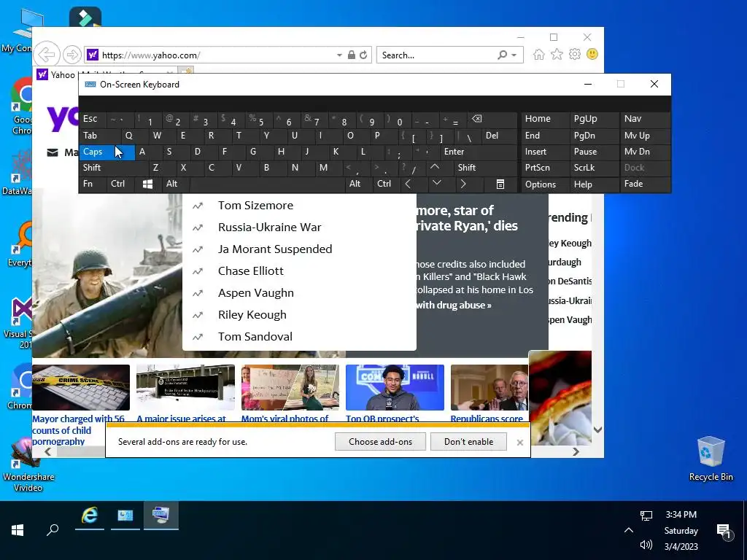Click the horizontal scroll left arrow in IE
Viewport: 747px width, 560px height.
(47, 451)
